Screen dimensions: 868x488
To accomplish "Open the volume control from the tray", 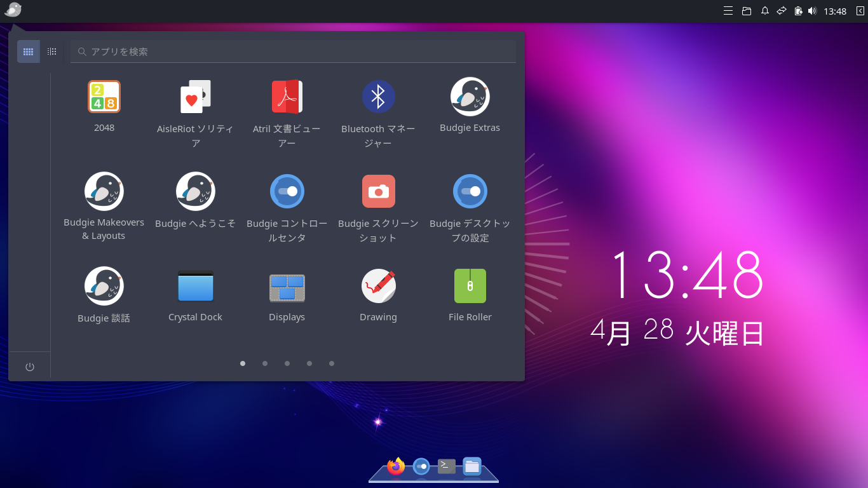I will [812, 11].
